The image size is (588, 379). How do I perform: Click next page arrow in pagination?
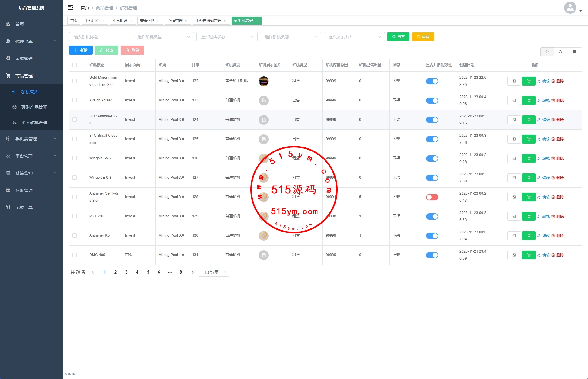[x=193, y=272]
